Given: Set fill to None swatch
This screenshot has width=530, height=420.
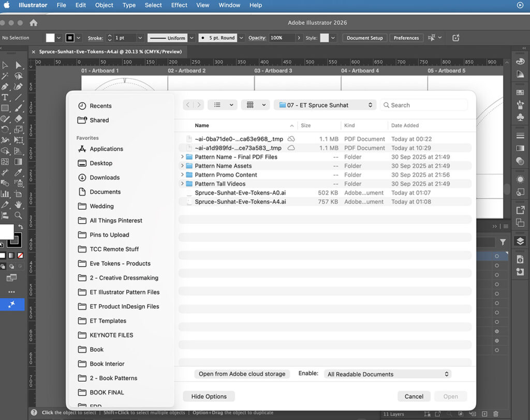Looking at the screenshot, I should (x=21, y=255).
